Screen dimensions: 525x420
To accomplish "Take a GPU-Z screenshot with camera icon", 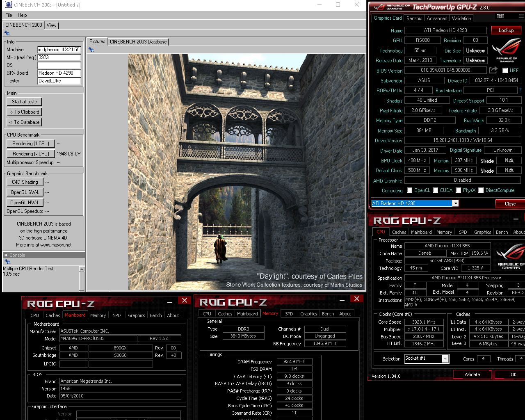I will (x=500, y=16).
